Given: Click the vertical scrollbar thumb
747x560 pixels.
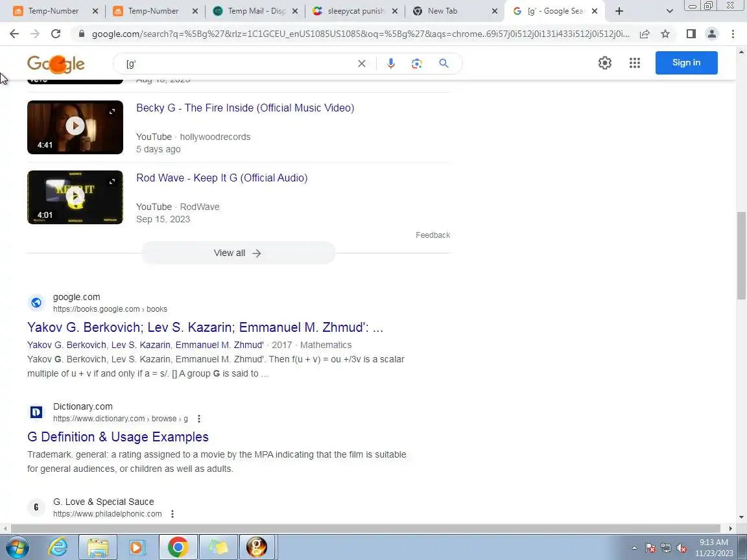Looking at the screenshot, I should [x=741, y=256].
